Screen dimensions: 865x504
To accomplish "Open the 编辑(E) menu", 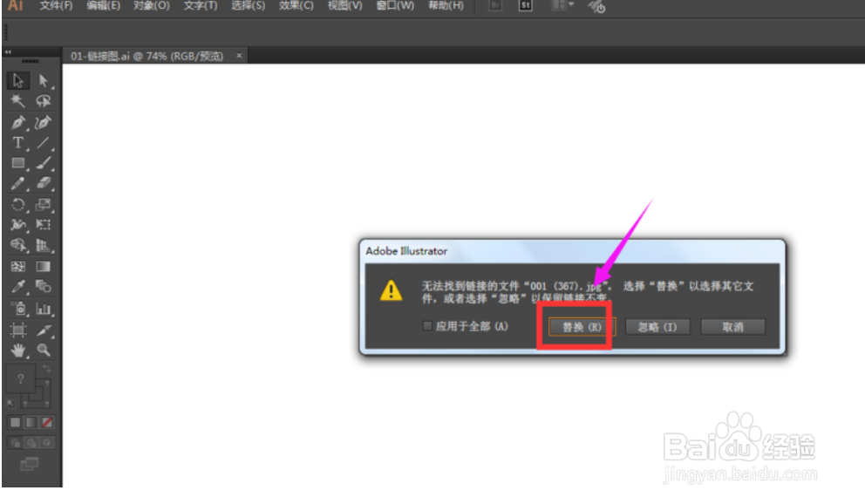I will coord(103,6).
